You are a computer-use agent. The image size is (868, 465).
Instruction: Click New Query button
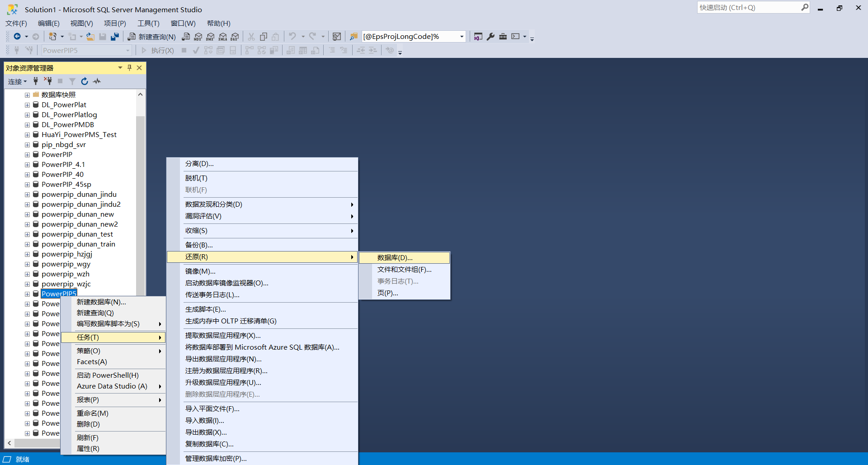(152, 37)
